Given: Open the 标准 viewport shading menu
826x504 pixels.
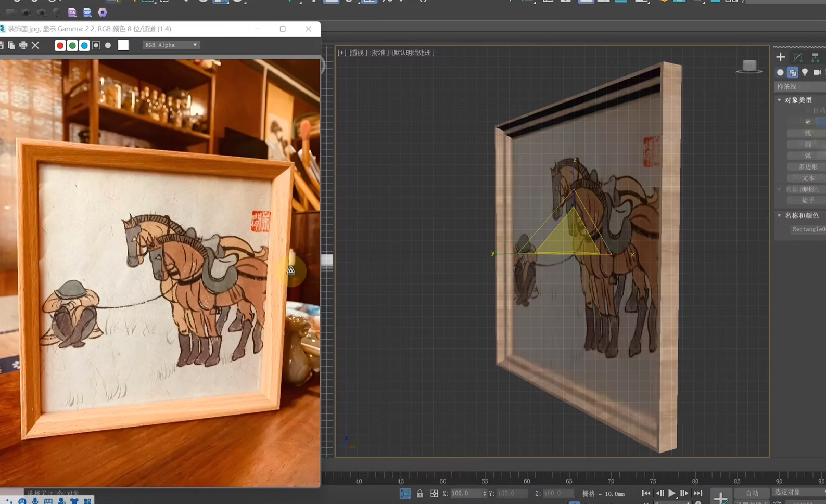Looking at the screenshot, I should (x=379, y=53).
